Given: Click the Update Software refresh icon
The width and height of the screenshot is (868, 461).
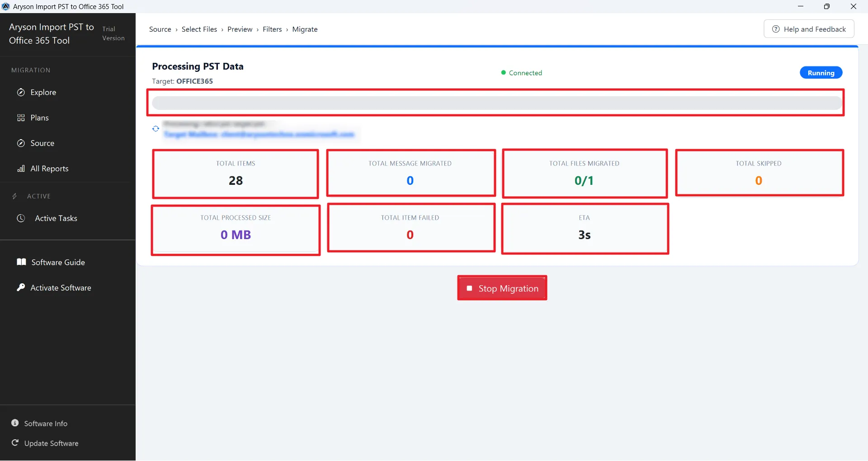Looking at the screenshot, I should tap(14, 443).
